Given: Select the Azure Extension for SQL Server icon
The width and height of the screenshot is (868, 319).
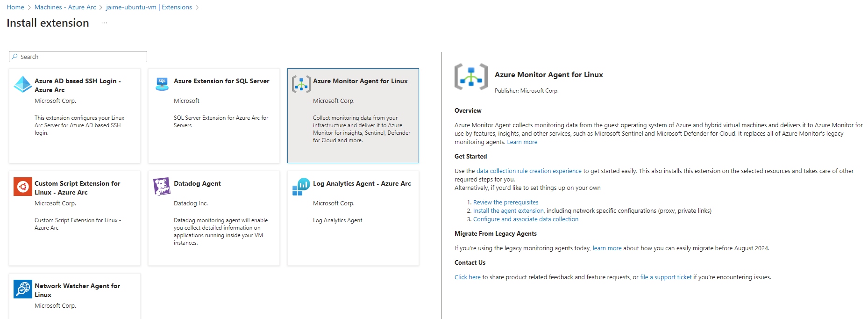Looking at the screenshot, I should [x=162, y=84].
